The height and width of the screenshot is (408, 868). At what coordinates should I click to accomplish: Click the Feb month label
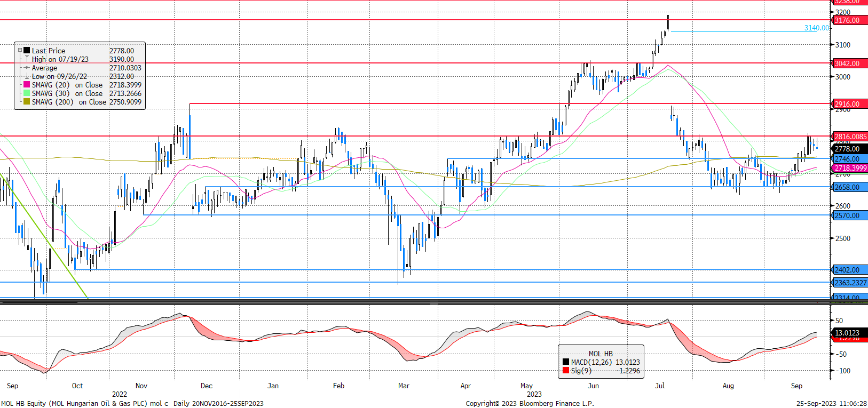[x=338, y=386]
